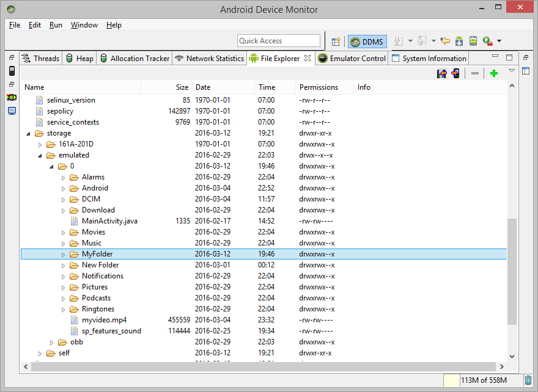Select the myvideo.mp4 file

point(264,320)
